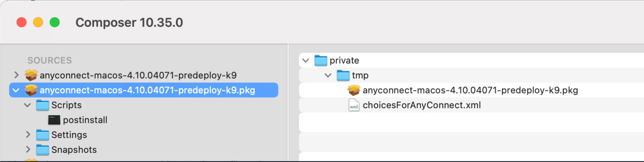Select choicesForAnyConnect.xml in the file list

click(421, 105)
